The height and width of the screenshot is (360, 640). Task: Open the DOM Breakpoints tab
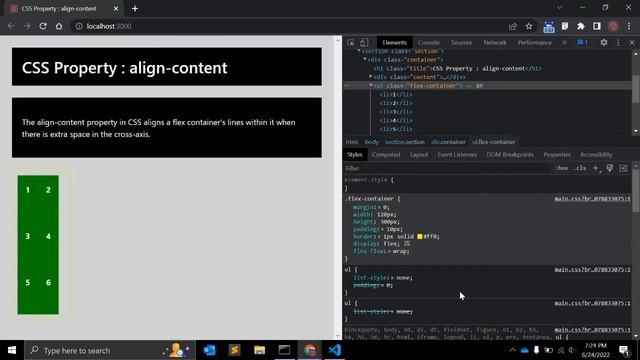click(x=510, y=155)
